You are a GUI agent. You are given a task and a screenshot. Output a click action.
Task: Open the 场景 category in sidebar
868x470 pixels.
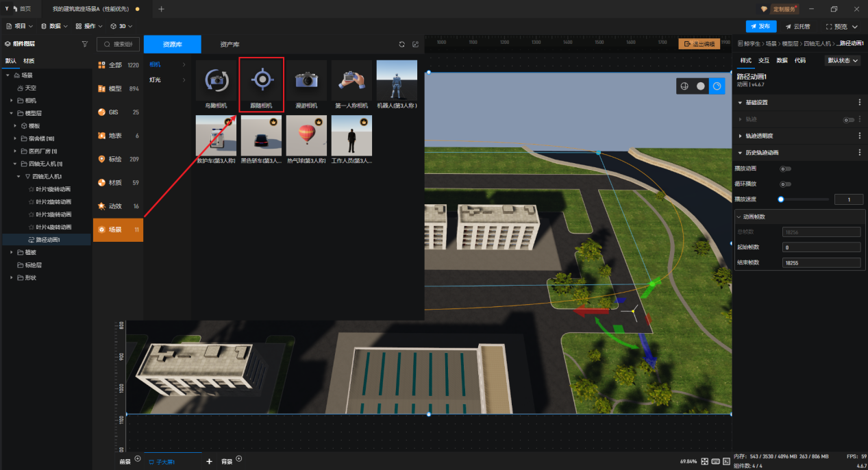(118, 230)
